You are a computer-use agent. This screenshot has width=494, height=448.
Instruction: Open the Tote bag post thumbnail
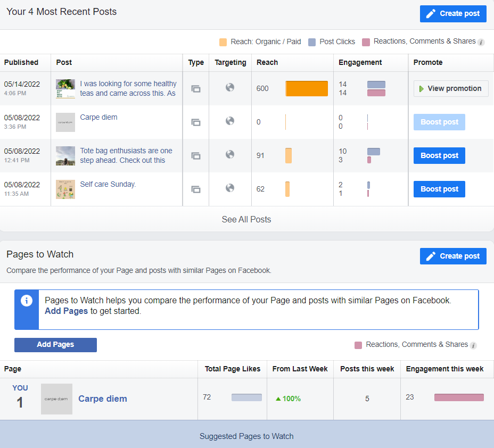pos(65,156)
